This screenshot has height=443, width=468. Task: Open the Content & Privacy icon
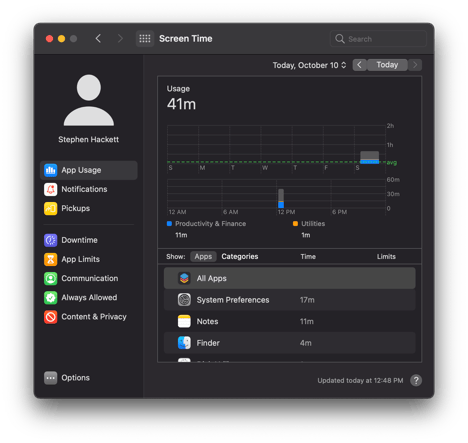coord(51,317)
